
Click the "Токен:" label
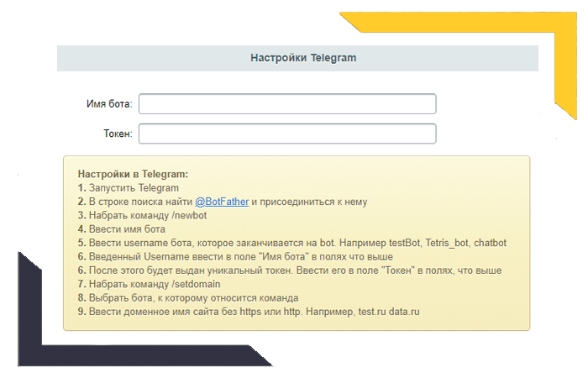(x=117, y=134)
